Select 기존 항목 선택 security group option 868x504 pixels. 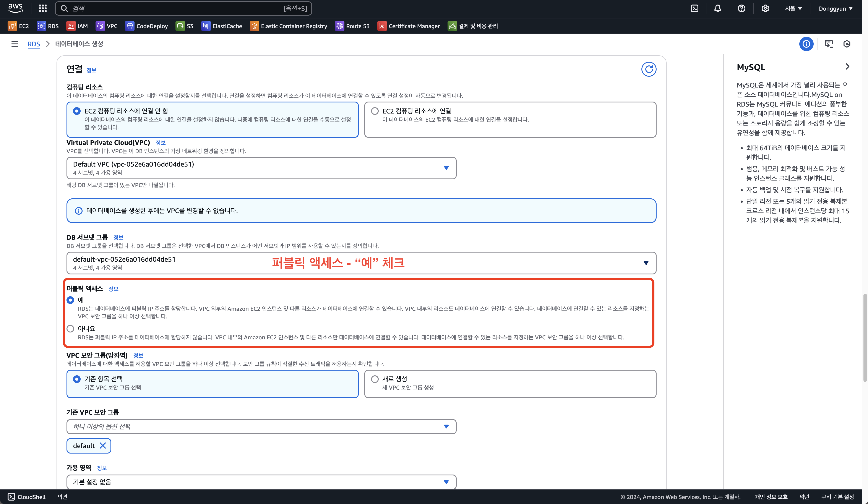[212, 384]
